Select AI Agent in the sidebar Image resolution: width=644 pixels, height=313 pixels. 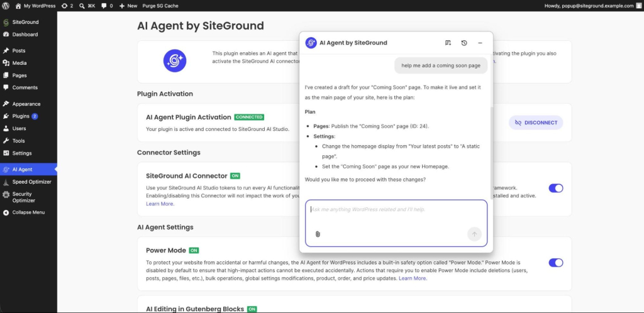[28, 170]
